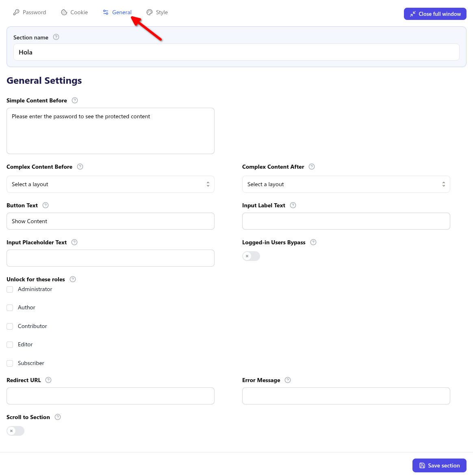The height and width of the screenshot is (476, 473).
Task: Click help icon beside Scroll to Section
Action: 58,417
